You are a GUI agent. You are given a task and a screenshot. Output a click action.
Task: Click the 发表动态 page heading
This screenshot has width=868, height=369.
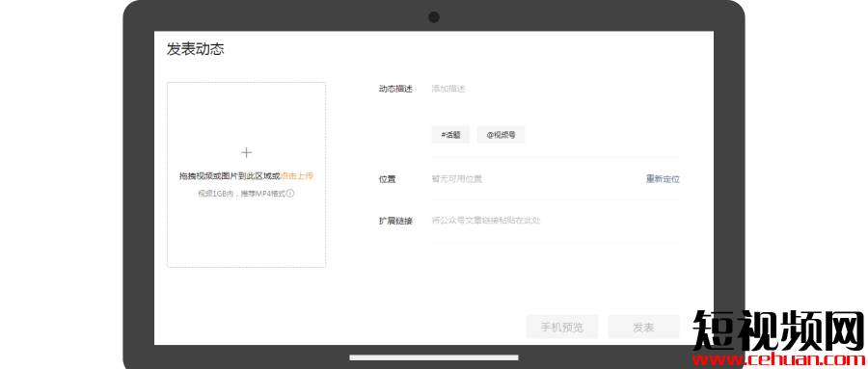point(196,49)
